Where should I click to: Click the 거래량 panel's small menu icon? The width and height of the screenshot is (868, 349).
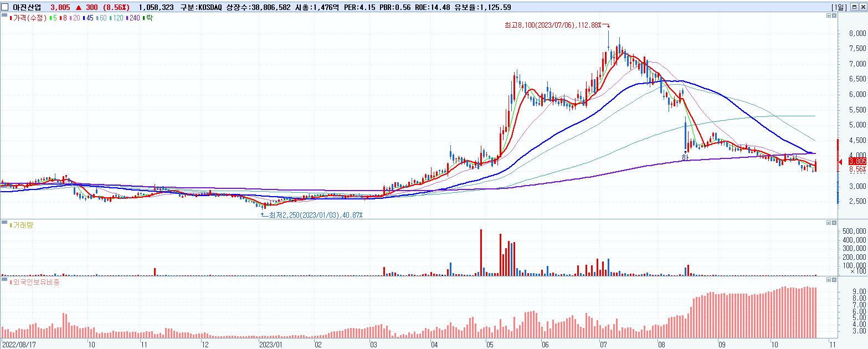click(x=3, y=223)
